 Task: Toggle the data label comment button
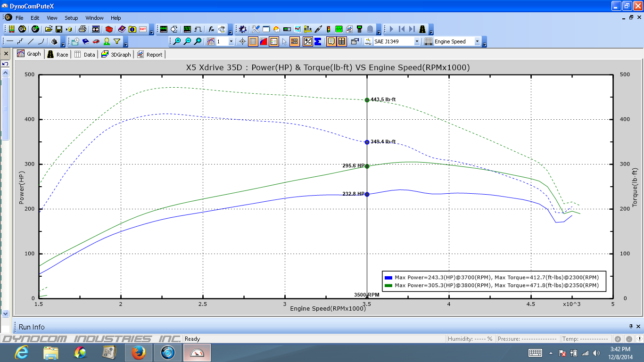pos(331,41)
